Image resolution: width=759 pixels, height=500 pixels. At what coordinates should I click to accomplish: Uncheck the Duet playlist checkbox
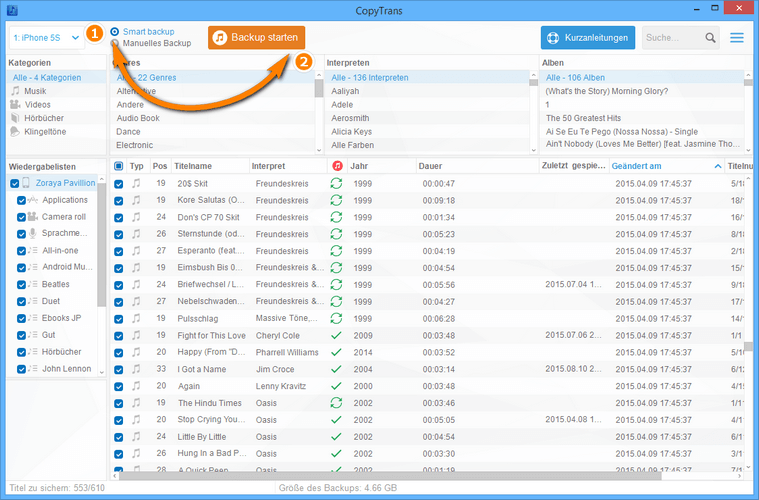(x=21, y=301)
